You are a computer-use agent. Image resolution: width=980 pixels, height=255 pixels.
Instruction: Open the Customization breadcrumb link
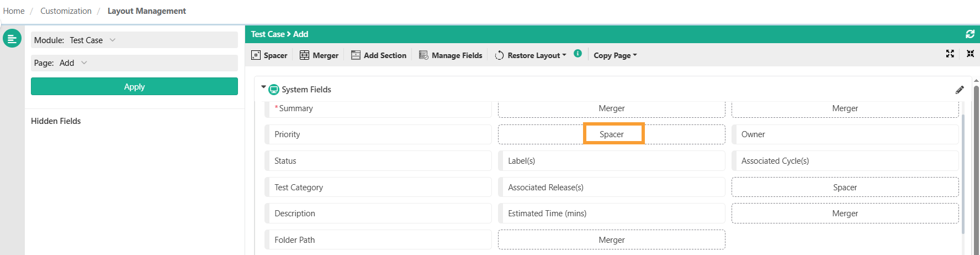pyautogui.click(x=66, y=11)
